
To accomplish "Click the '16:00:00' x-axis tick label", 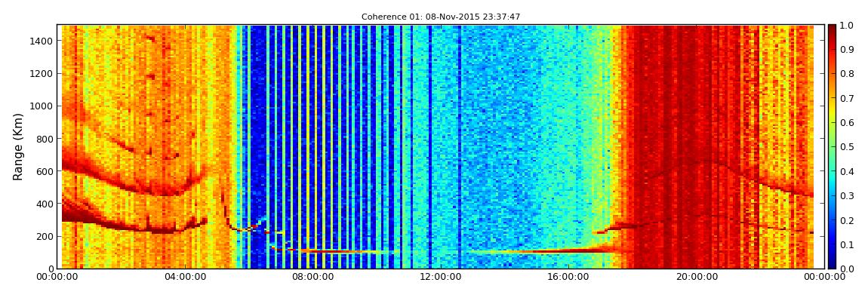I will (x=570, y=276).
